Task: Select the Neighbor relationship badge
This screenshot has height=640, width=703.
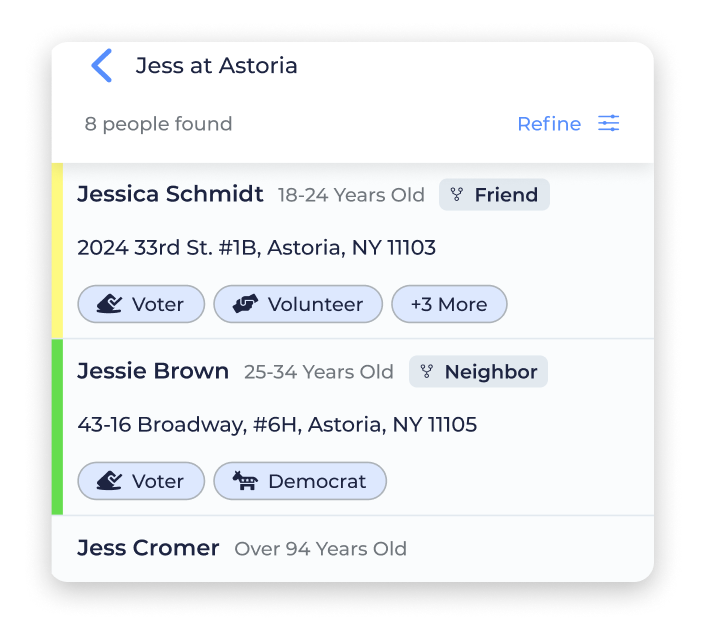Action: (x=478, y=371)
